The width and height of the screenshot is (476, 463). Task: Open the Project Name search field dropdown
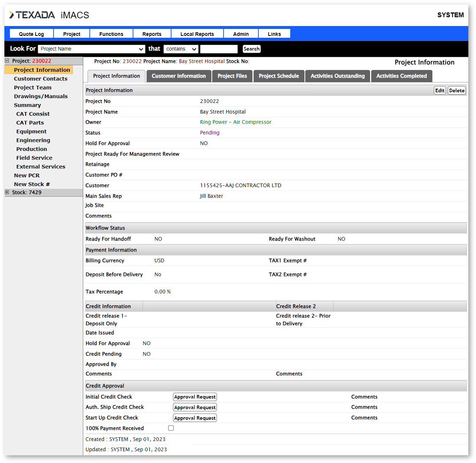(x=92, y=49)
